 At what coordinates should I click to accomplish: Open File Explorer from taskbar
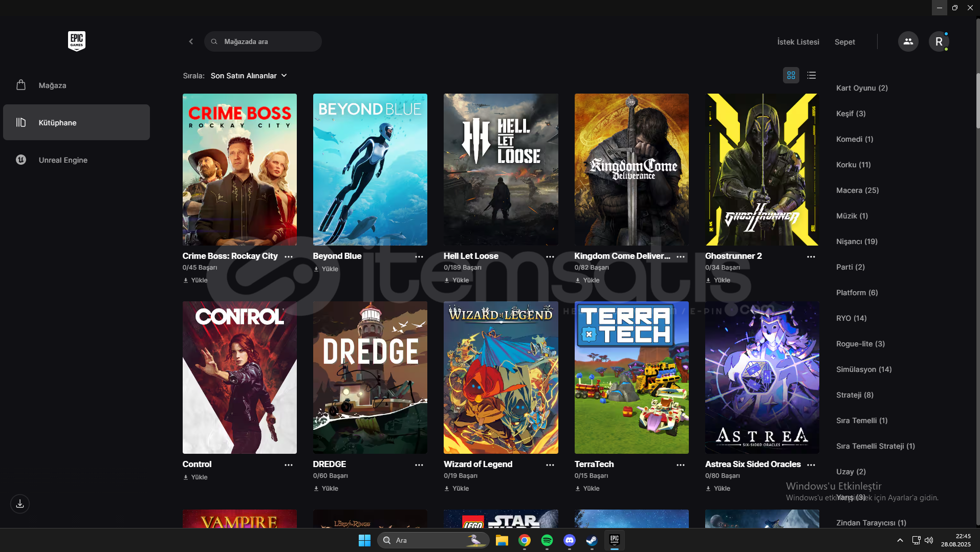(502, 540)
